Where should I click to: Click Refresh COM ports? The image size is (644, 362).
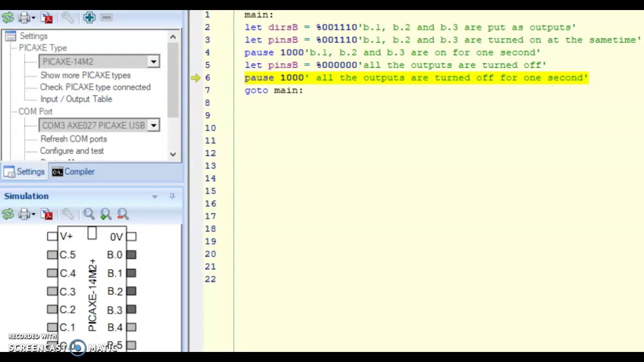coord(73,139)
